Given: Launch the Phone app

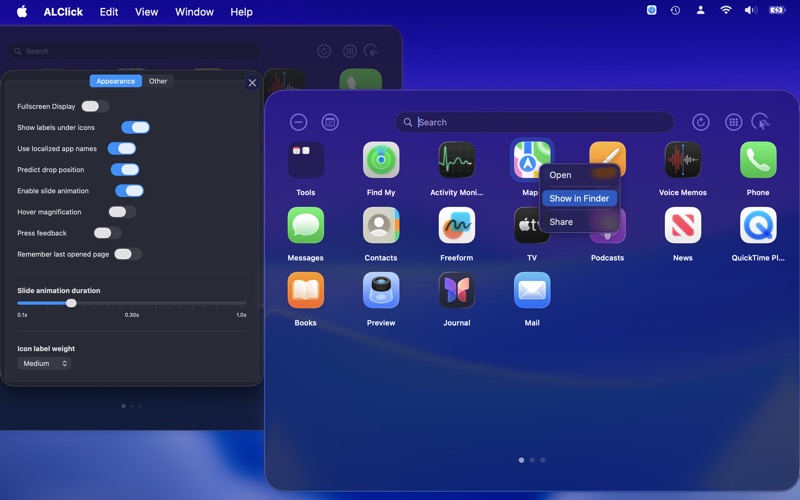Looking at the screenshot, I should (x=758, y=160).
